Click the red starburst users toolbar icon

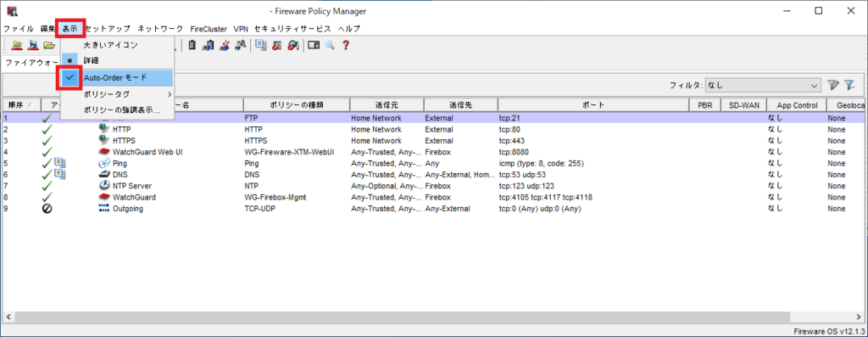click(x=224, y=46)
